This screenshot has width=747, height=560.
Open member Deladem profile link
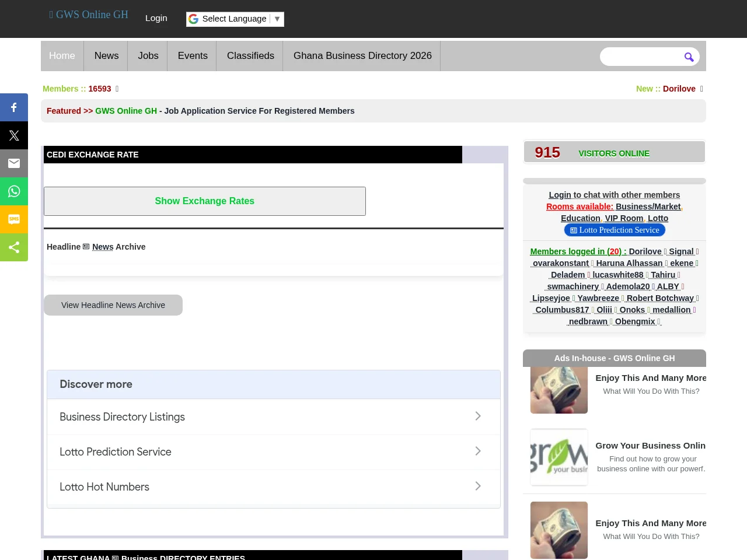(x=568, y=275)
